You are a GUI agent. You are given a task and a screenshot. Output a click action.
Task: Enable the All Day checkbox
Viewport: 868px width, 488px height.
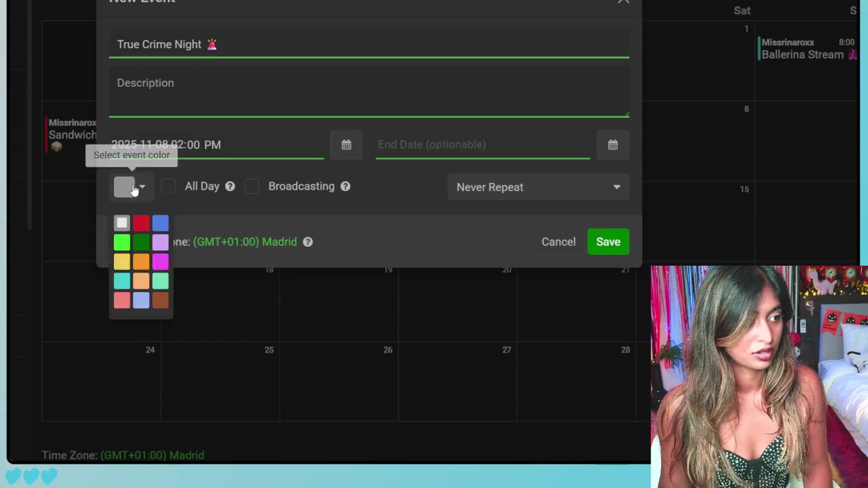(x=168, y=187)
